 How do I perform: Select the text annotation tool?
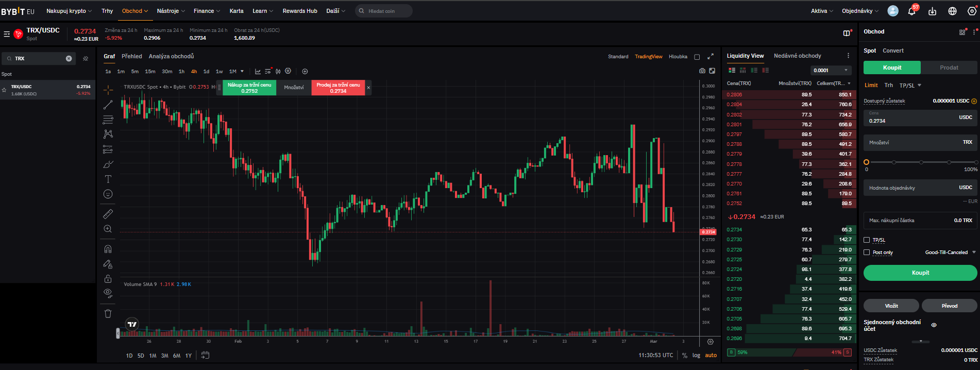pyautogui.click(x=108, y=179)
